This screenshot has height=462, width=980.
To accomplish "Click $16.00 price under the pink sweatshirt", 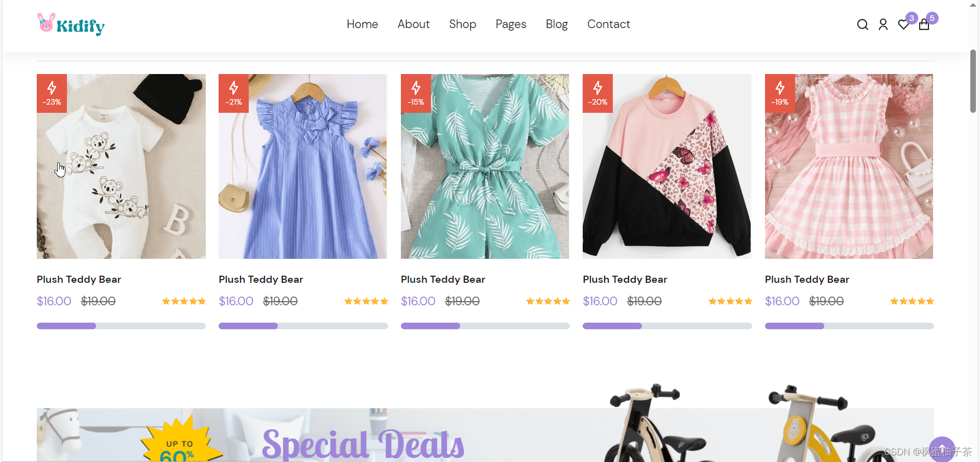I will 600,301.
